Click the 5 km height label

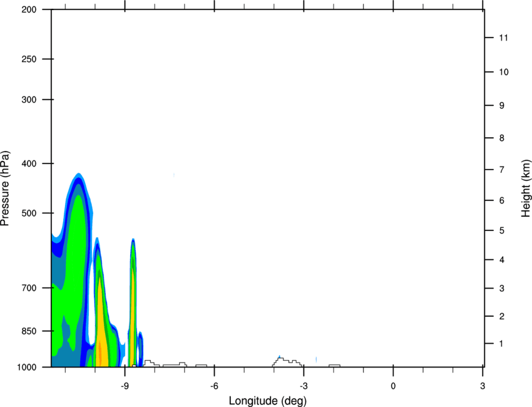coord(502,230)
